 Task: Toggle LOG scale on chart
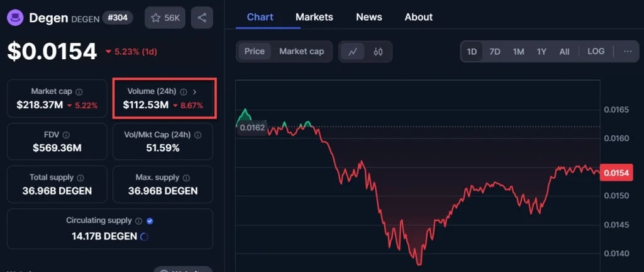[x=596, y=52]
